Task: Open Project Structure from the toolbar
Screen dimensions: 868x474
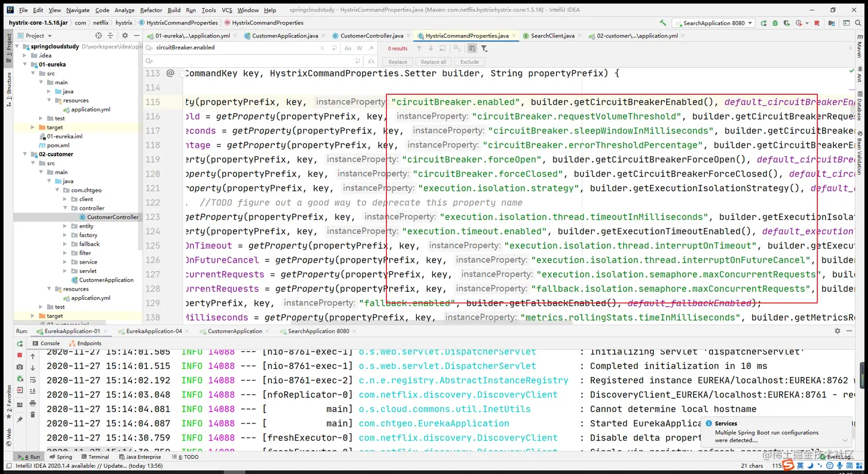Action: [x=831, y=23]
